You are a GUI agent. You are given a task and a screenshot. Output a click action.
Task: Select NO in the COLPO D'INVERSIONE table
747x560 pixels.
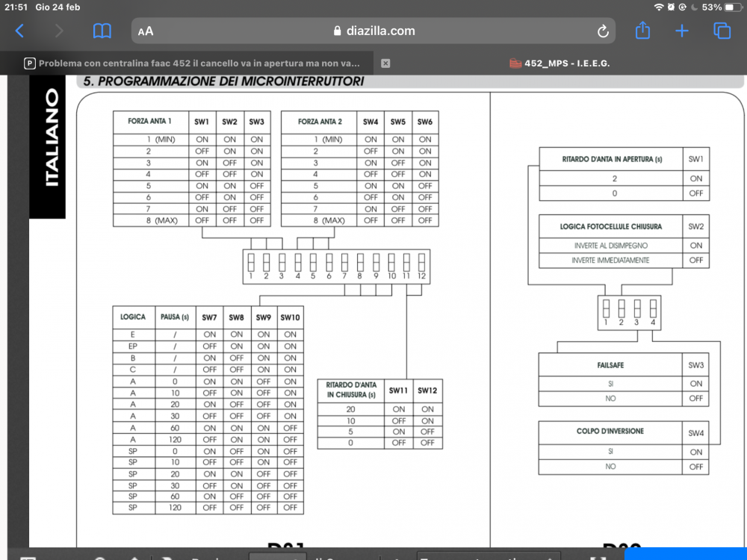[x=610, y=467]
